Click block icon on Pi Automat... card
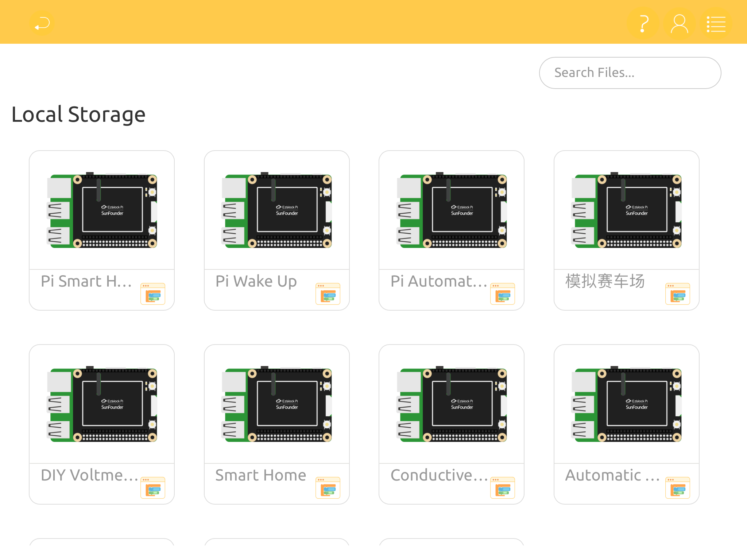 coord(503,294)
